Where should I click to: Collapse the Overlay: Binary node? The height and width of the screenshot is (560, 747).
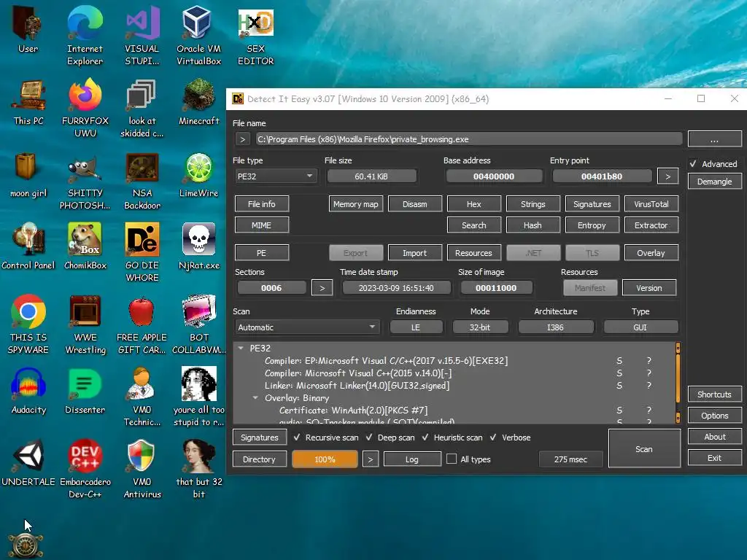pos(255,397)
